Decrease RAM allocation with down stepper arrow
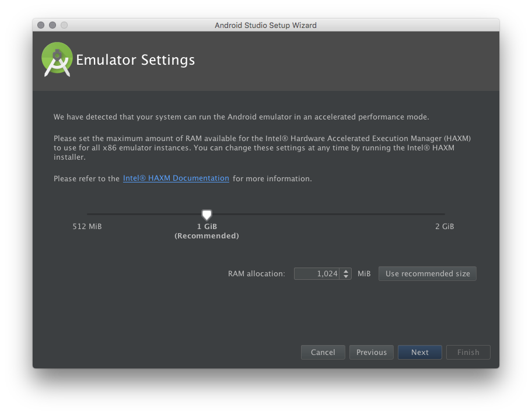This screenshot has height=415, width=532. [346, 277]
